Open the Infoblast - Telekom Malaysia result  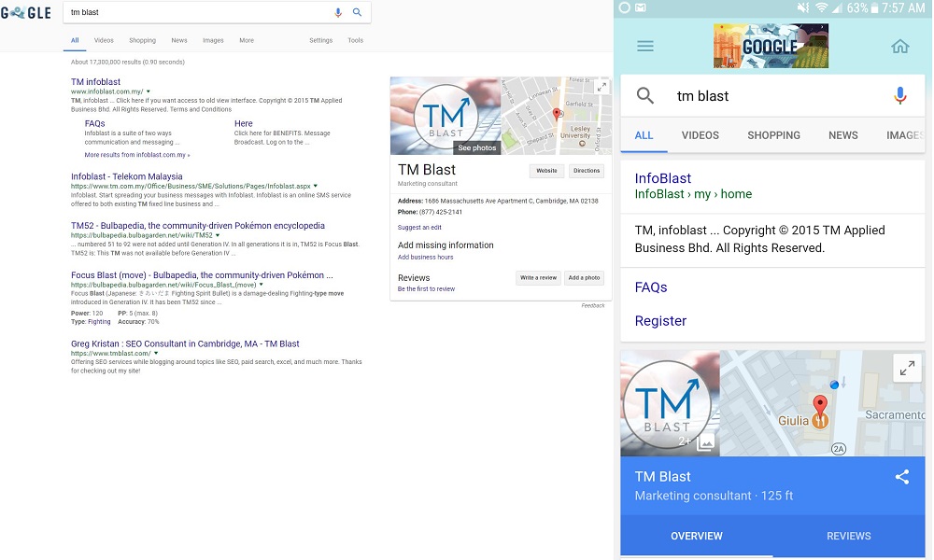point(126,176)
